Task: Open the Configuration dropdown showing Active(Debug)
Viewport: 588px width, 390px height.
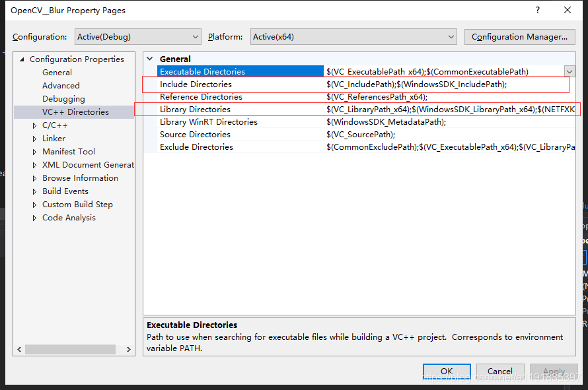Action: tap(137, 37)
